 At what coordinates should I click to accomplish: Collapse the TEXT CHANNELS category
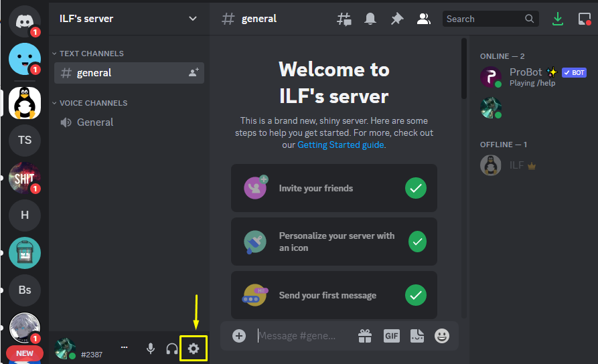click(x=88, y=54)
